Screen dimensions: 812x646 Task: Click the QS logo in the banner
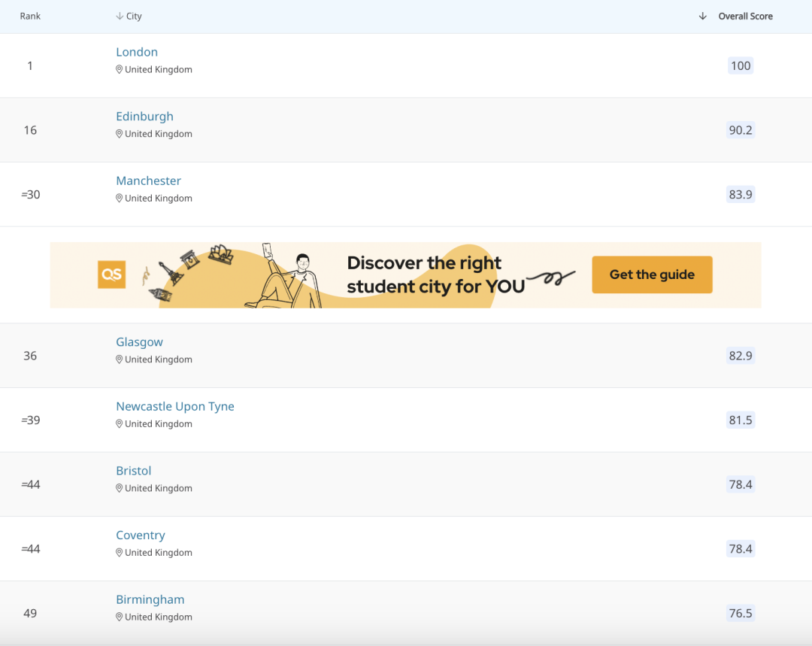112,274
